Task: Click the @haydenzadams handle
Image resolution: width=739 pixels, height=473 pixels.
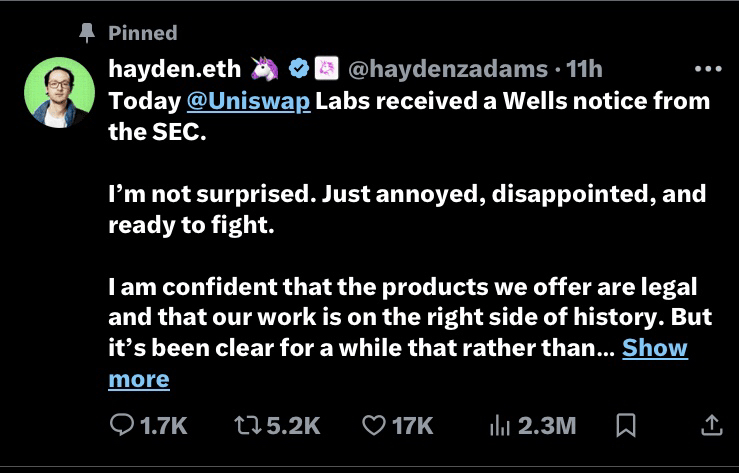Action: (447, 69)
